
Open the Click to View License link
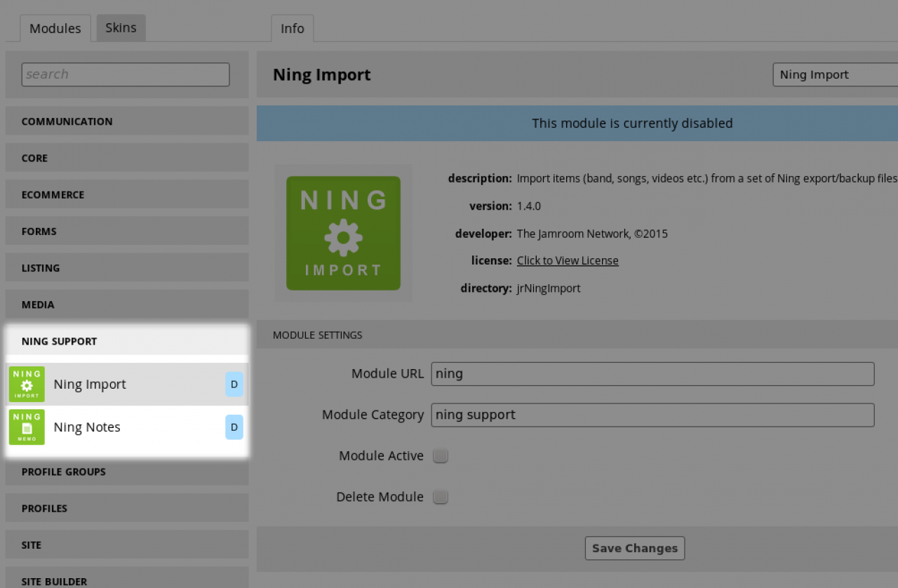[x=568, y=261]
